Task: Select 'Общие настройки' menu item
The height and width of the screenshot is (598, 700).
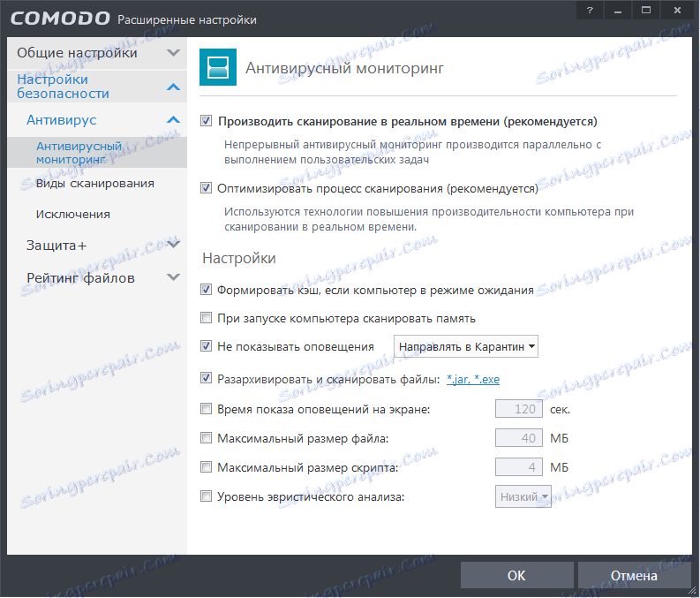Action: (x=97, y=53)
